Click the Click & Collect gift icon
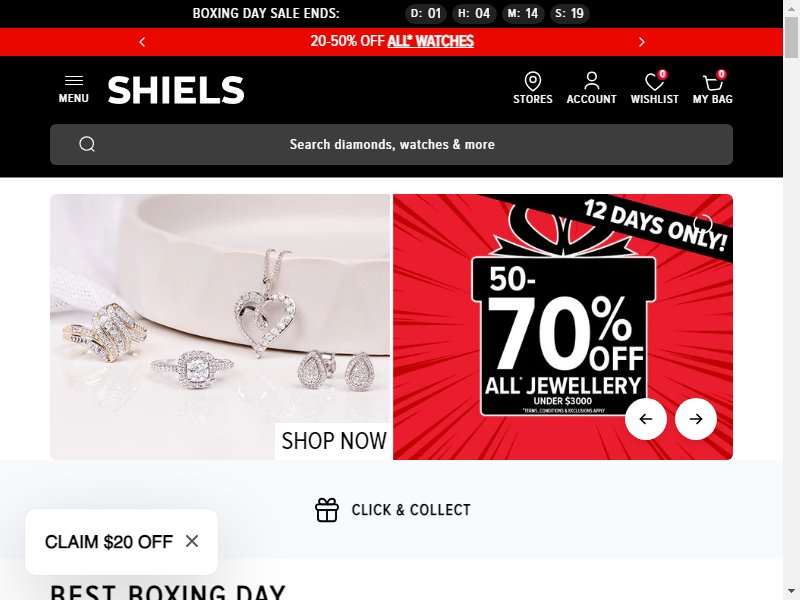 pos(327,510)
